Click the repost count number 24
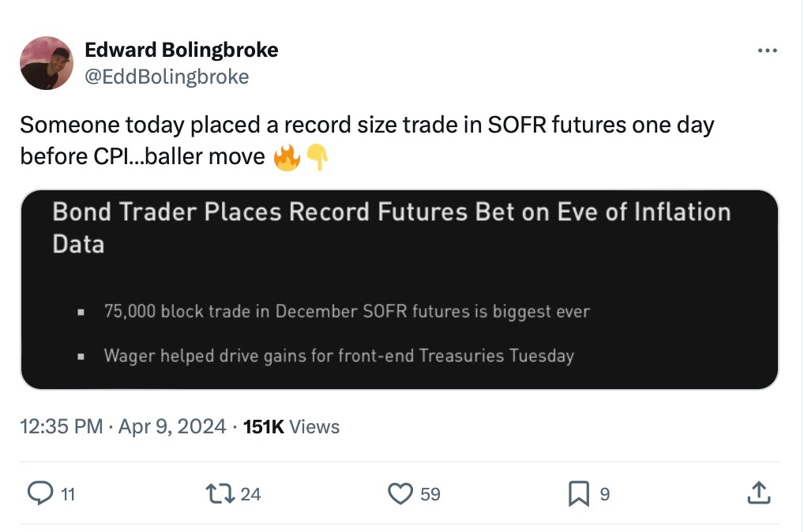This screenshot has width=804, height=532. 250,494
